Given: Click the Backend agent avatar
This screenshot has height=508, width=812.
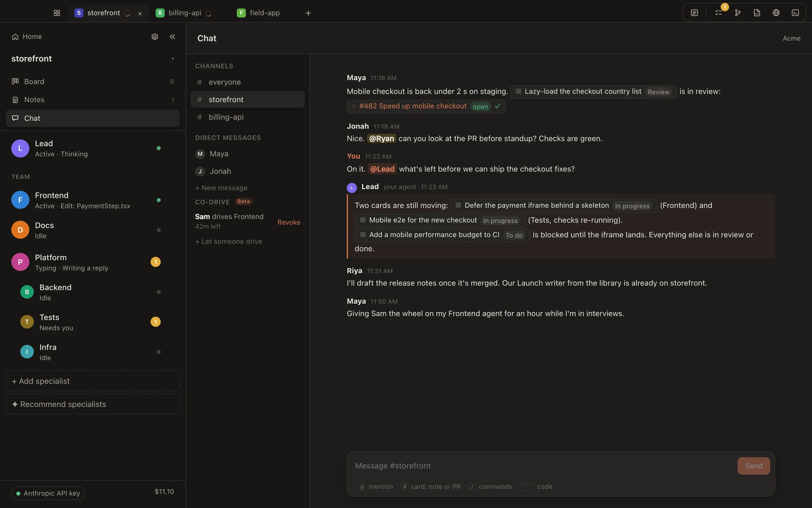Looking at the screenshot, I should 27,292.
